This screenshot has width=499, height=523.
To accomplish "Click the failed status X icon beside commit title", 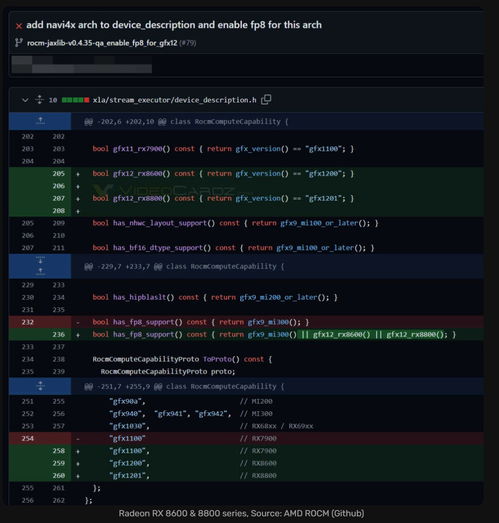I will click(19, 26).
